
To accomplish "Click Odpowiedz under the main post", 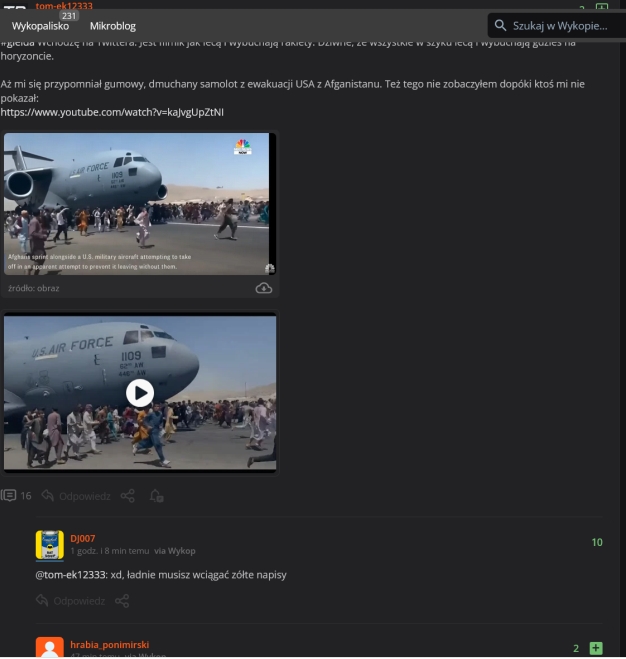I will click(77, 496).
